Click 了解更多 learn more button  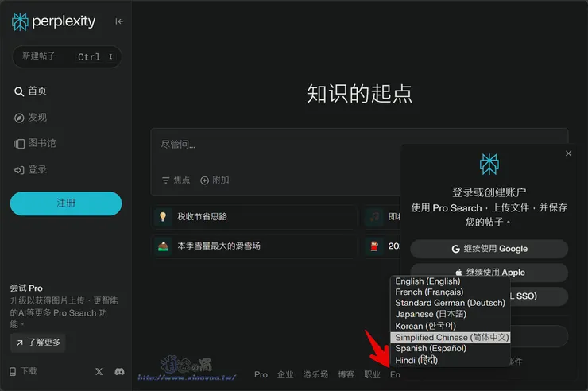pos(38,343)
